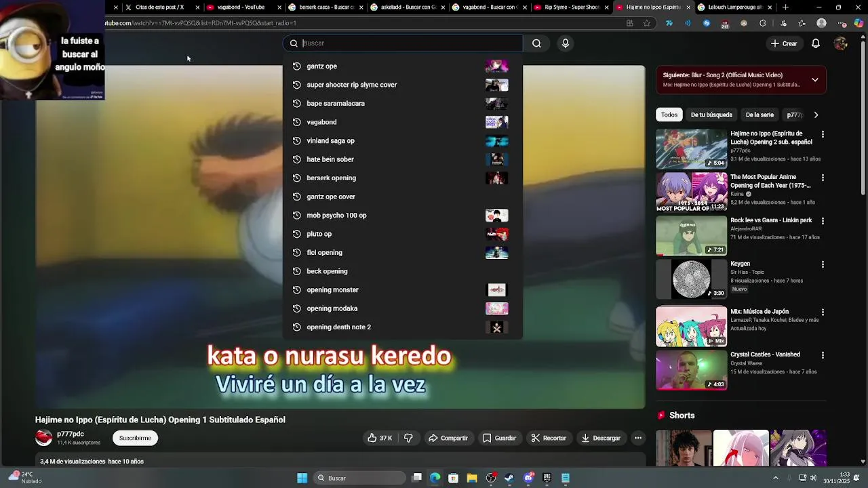Like the video with the thumbs up
This screenshot has width=868, height=488.
379,438
